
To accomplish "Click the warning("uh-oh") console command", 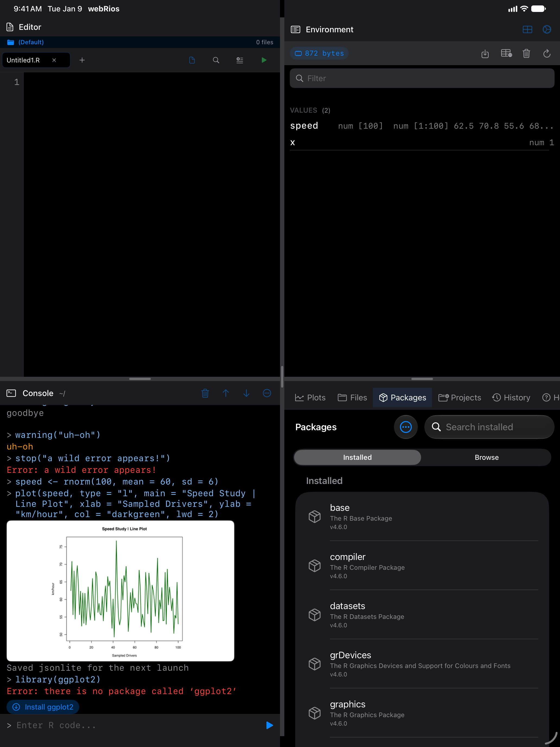I will tap(58, 435).
